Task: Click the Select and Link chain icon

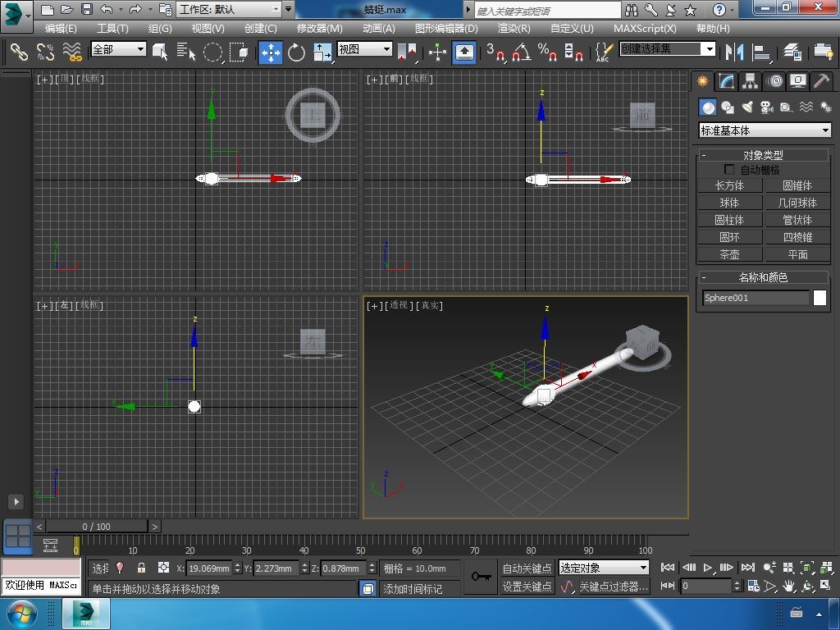Action: click(19, 52)
